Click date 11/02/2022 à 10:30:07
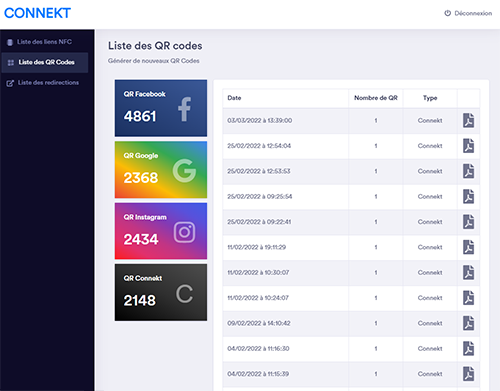Image resolution: width=500 pixels, height=391 pixels. [258, 272]
